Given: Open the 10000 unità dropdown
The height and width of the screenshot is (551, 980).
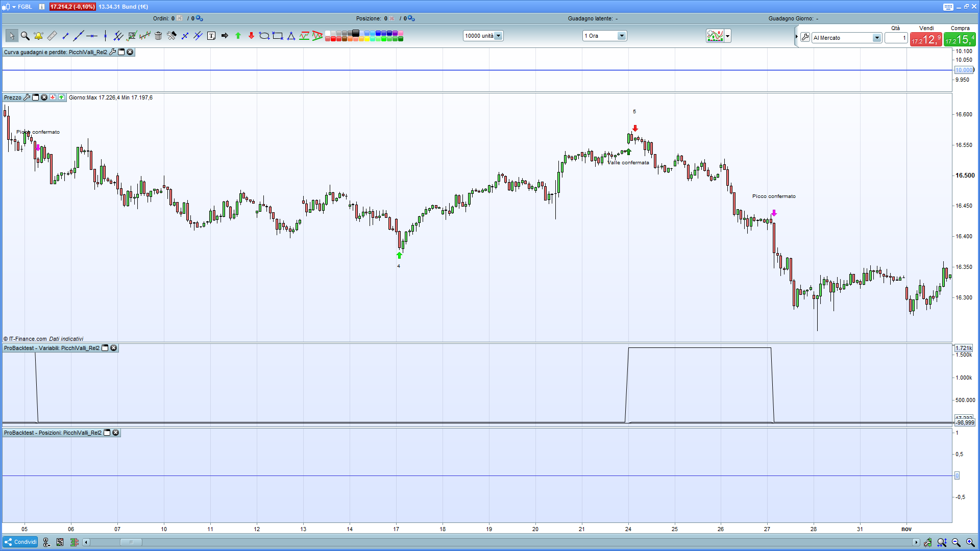Looking at the screenshot, I should [498, 36].
